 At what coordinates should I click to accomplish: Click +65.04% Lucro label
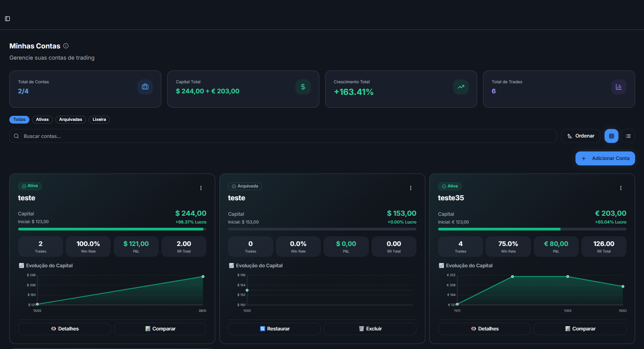click(x=611, y=222)
